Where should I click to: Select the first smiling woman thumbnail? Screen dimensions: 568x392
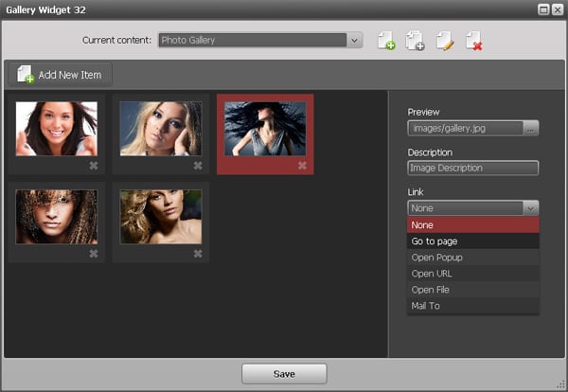coord(56,129)
